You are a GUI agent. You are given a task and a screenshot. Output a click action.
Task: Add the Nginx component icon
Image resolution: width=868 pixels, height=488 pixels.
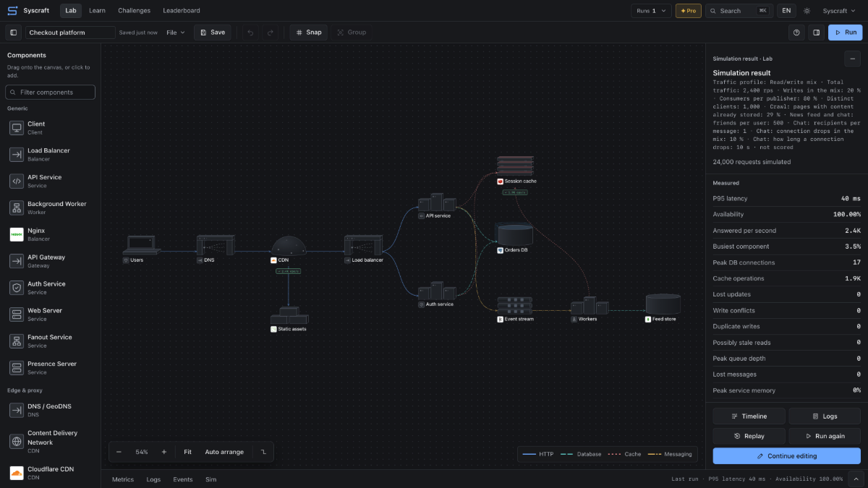(x=17, y=234)
